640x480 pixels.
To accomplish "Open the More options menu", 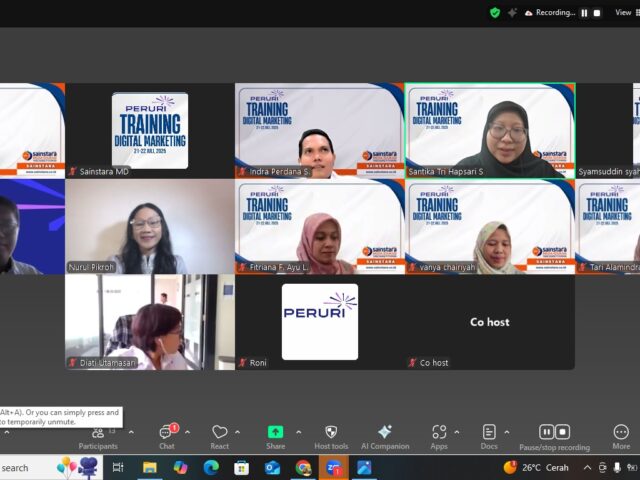I will 621,438.
